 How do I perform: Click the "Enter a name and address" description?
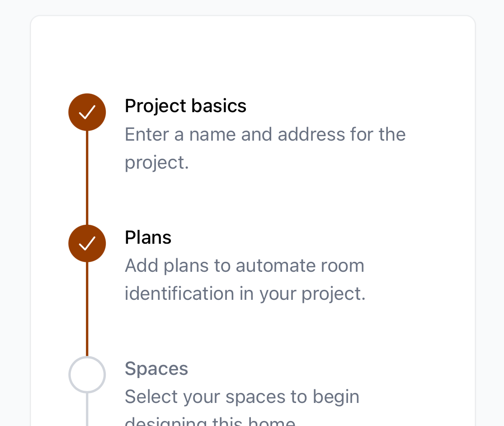click(265, 134)
